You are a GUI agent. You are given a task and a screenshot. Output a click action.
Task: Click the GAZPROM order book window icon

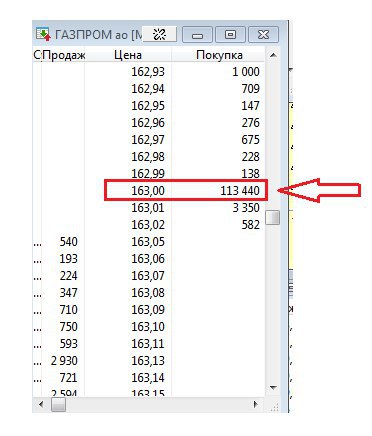tap(43, 34)
